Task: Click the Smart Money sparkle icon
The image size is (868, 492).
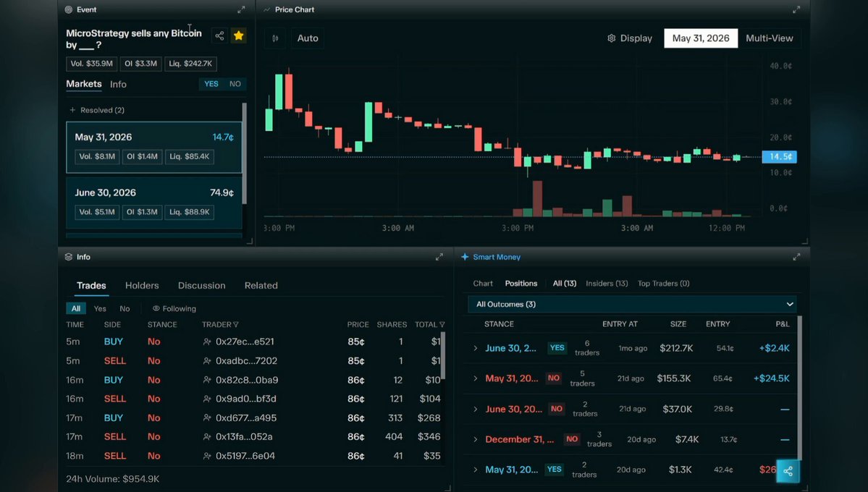Action: coord(465,257)
